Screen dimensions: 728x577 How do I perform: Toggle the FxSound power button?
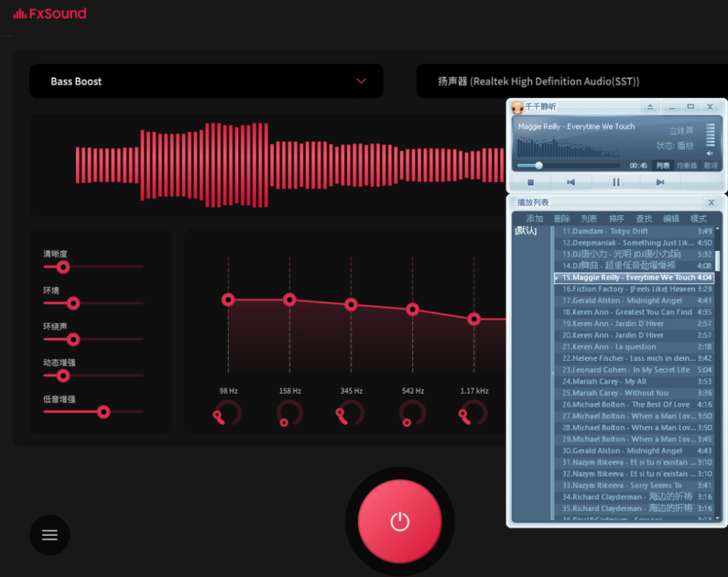click(x=400, y=522)
